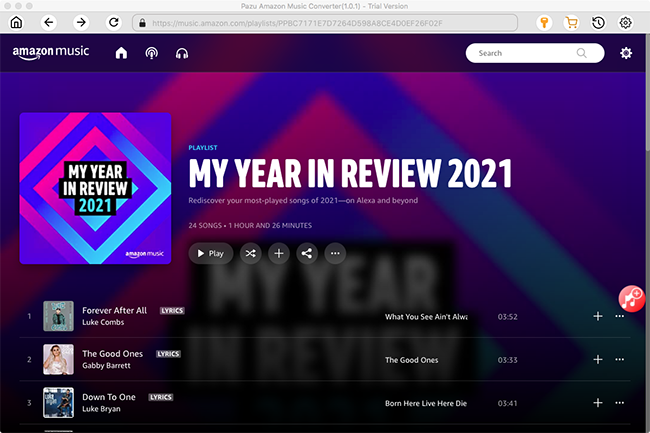Open artist Luke Combs
This screenshot has height=433, width=650.
click(x=103, y=322)
